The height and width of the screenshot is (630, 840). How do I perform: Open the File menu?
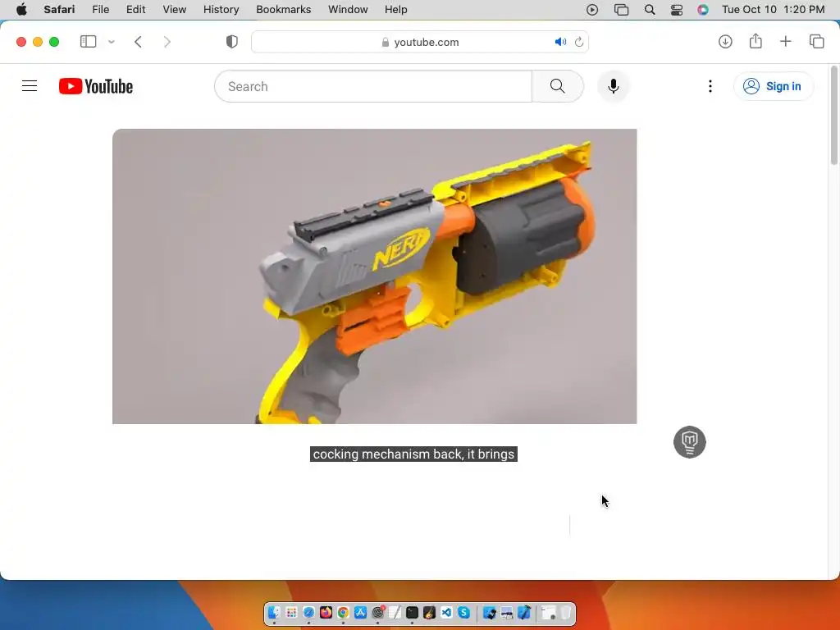pyautogui.click(x=101, y=10)
